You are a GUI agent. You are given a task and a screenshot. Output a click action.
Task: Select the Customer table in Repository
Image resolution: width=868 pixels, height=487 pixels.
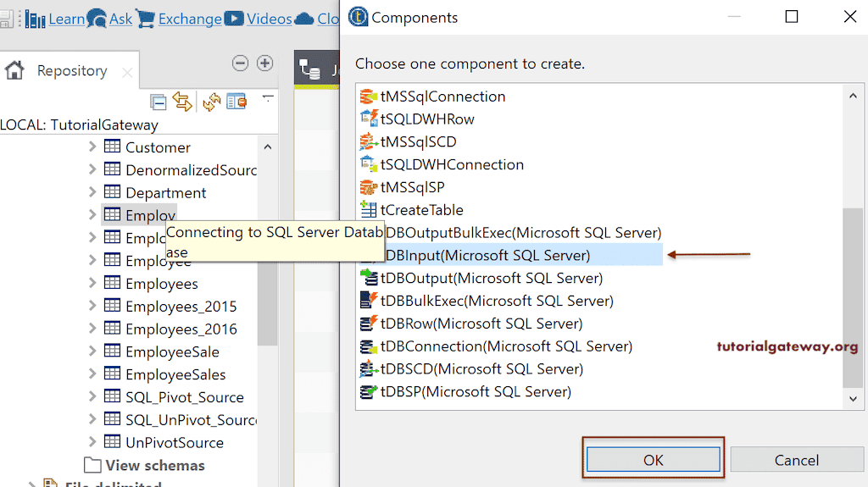coord(158,147)
